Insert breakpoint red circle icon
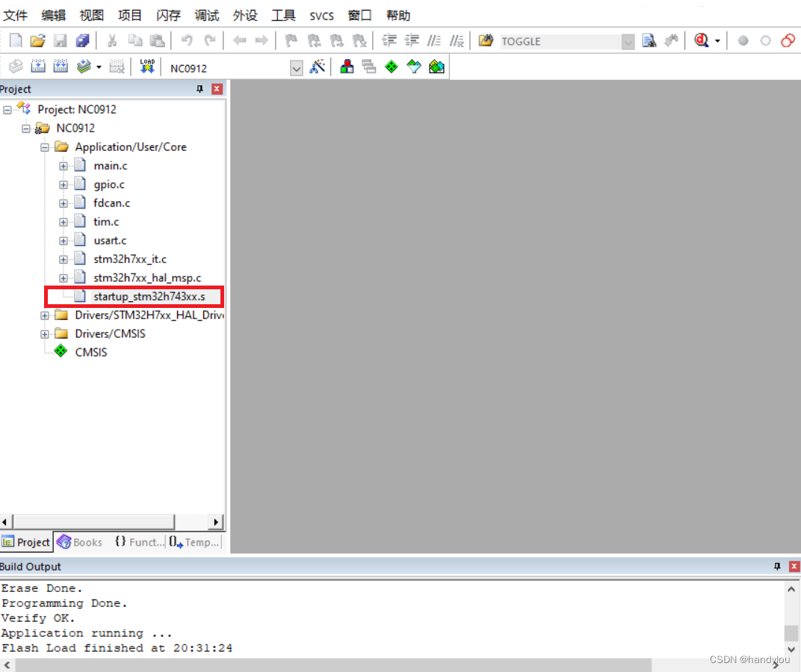The image size is (801, 672). coord(743,41)
